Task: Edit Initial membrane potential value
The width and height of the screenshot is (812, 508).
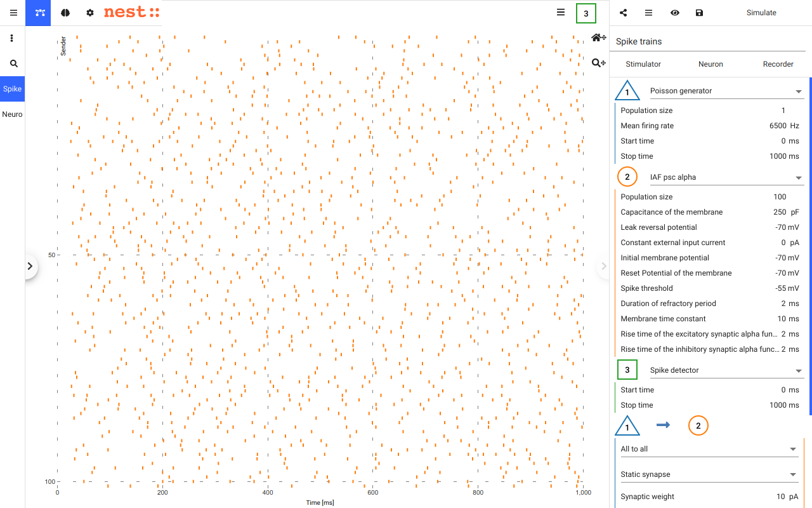Action: click(x=780, y=258)
